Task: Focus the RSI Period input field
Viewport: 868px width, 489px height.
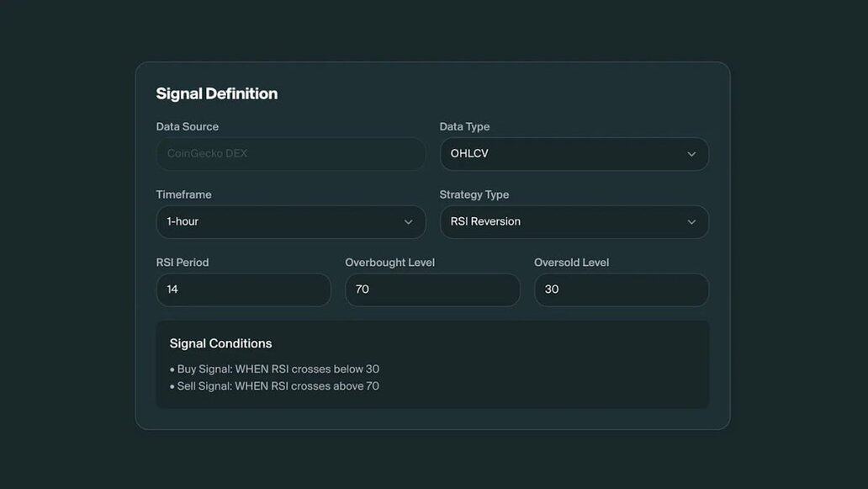Action: pyautogui.click(x=243, y=290)
